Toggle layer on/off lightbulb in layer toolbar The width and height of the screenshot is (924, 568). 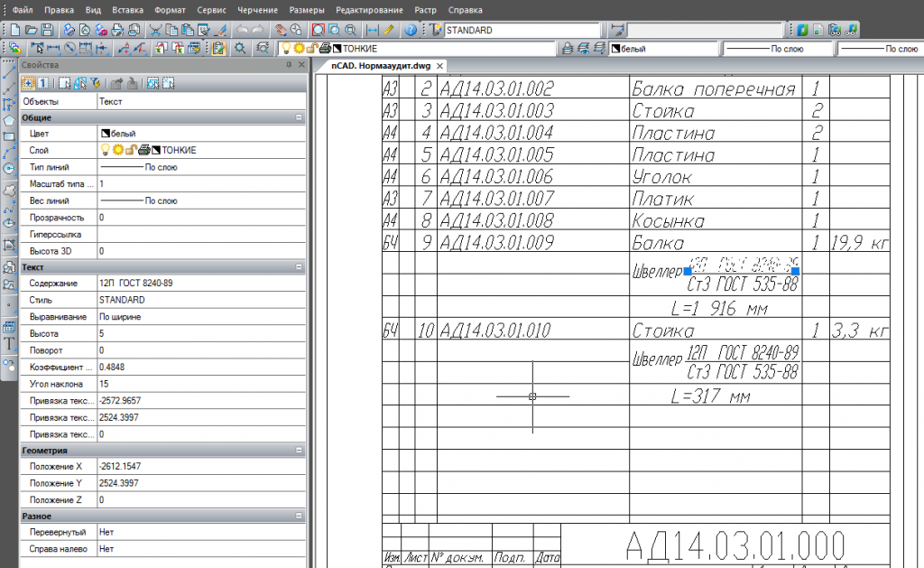[286, 49]
